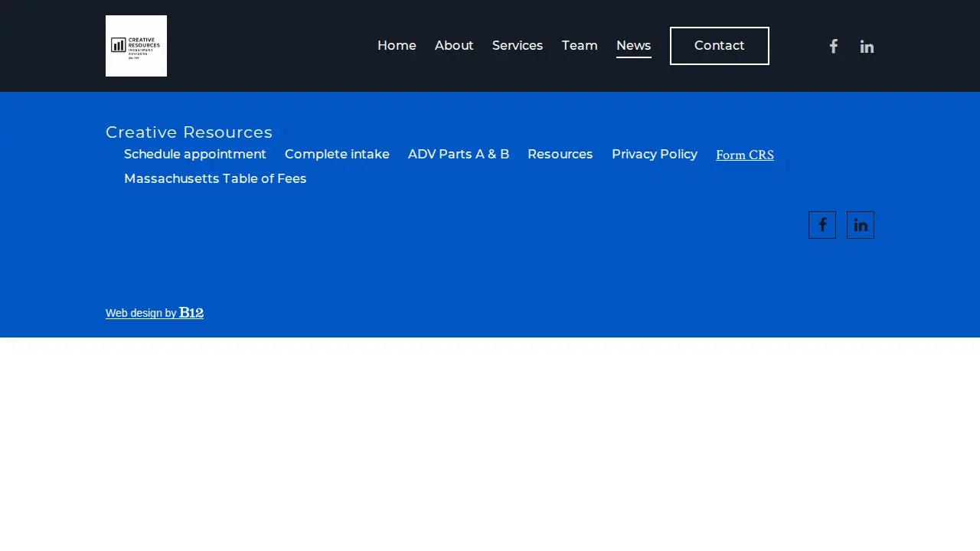Go to the Home menu item
Screen dimensions: 980x551
[x=397, y=46]
